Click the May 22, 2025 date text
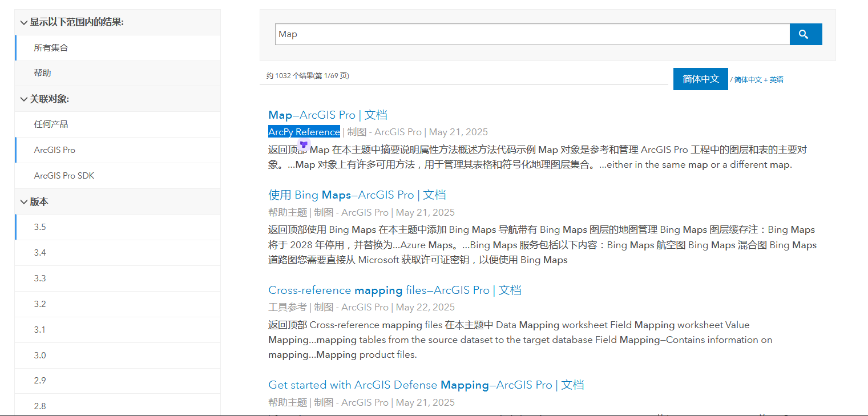This screenshot has width=868, height=416. point(425,307)
